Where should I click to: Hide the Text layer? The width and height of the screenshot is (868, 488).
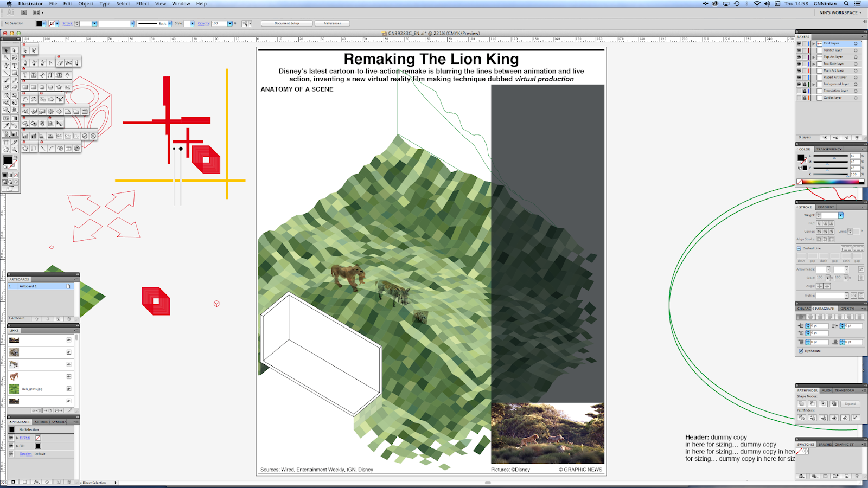point(799,43)
